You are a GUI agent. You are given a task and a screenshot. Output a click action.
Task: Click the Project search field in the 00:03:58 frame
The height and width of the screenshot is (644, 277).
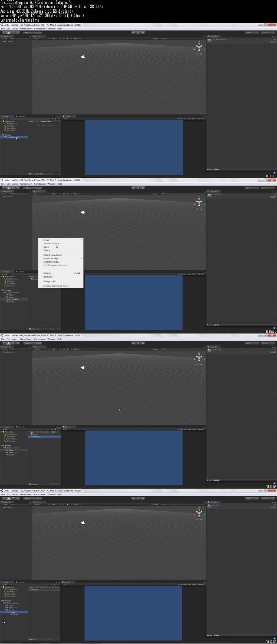click(30, 585)
